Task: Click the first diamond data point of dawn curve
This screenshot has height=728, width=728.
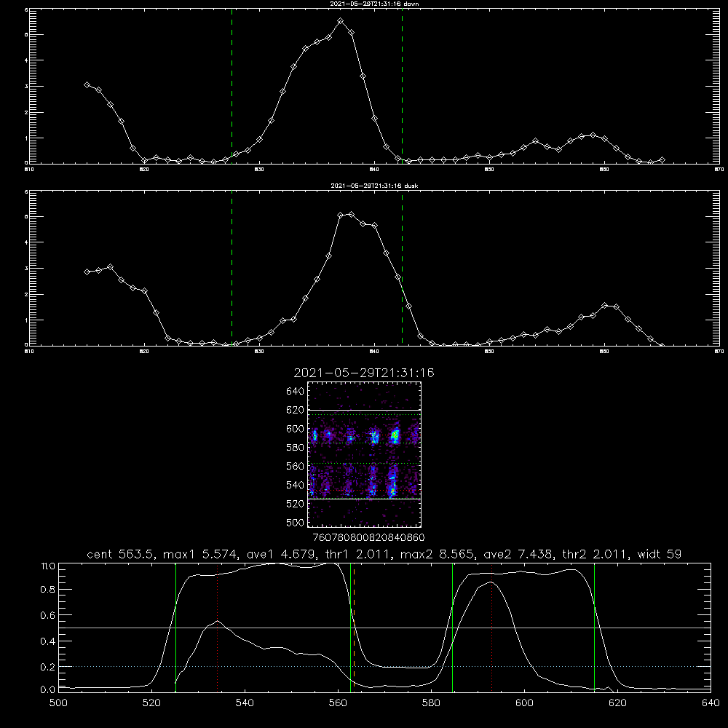Action: point(87,84)
